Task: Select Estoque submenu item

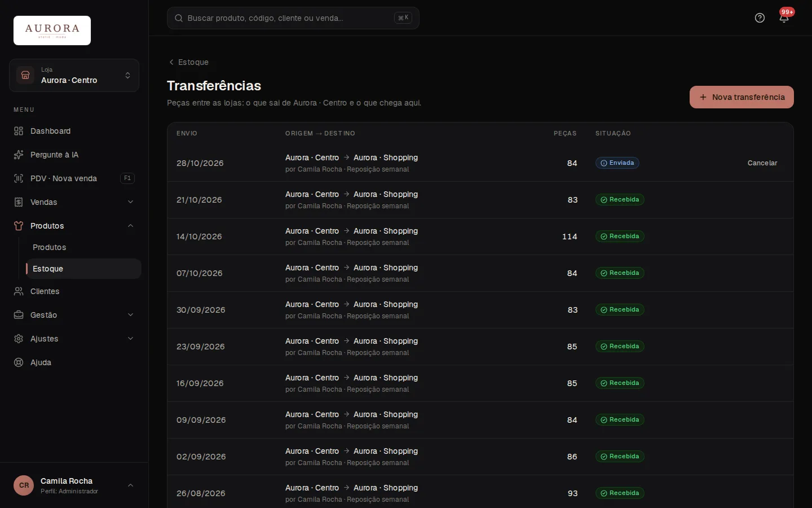Action: pyautogui.click(x=83, y=269)
